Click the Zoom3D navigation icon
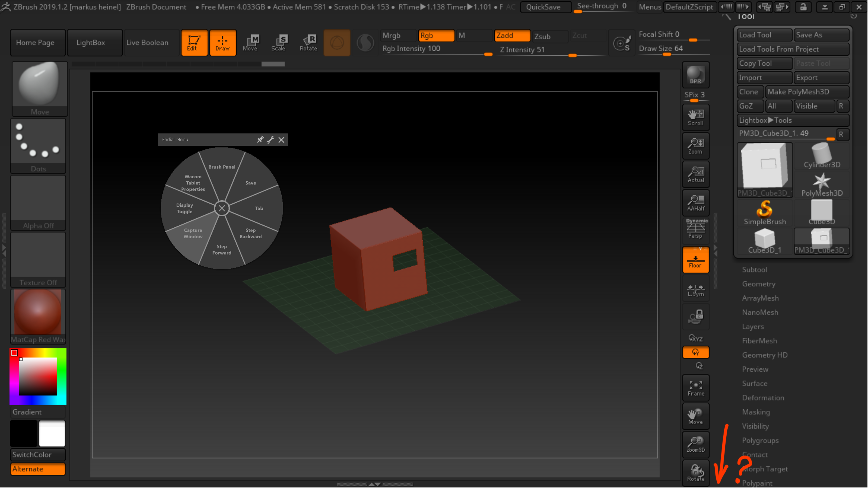This screenshot has width=868, height=488. point(695,444)
